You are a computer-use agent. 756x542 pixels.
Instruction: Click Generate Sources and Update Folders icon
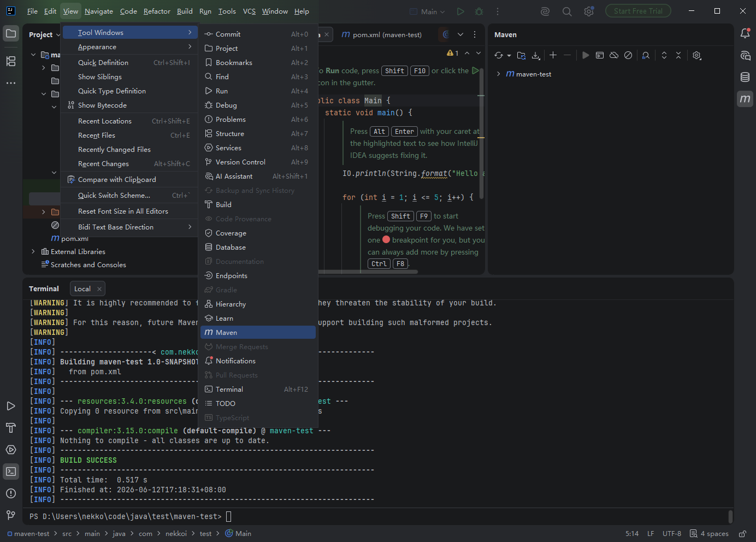(521, 55)
